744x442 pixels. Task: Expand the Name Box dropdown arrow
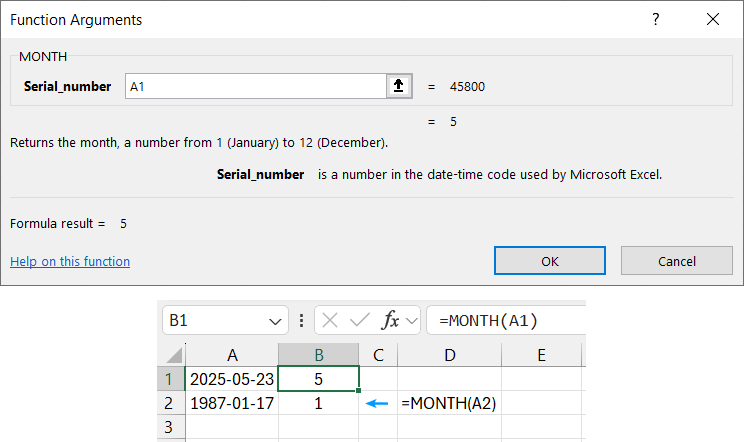pyautogui.click(x=275, y=322)
